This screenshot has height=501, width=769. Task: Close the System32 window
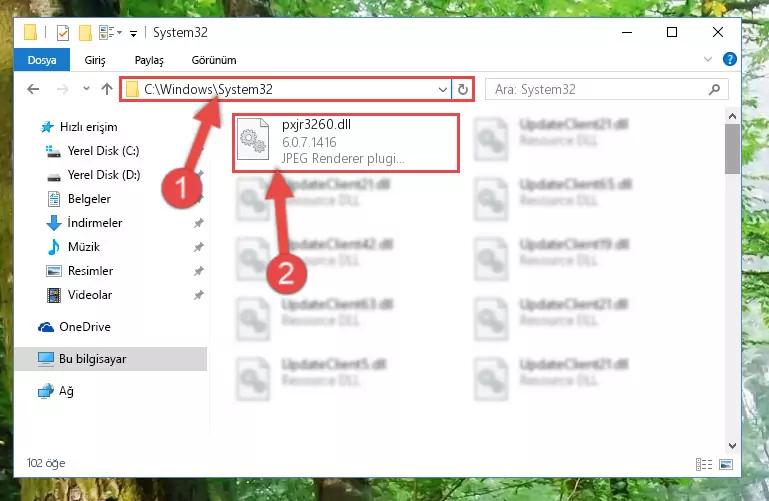(x=718, y=32)
